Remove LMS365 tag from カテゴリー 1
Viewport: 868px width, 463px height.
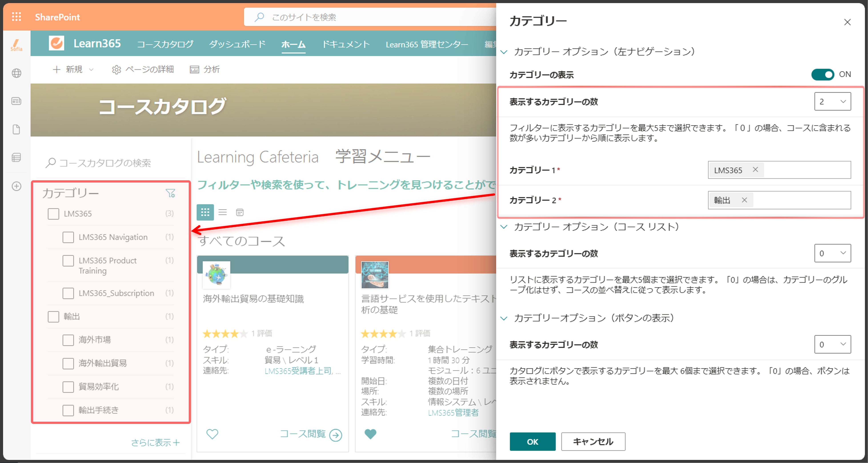pos(756,170)
